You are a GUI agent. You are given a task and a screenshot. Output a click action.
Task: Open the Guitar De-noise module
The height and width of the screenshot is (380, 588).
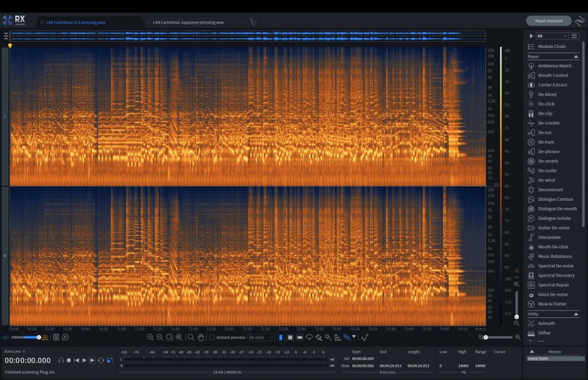point(553,228)
